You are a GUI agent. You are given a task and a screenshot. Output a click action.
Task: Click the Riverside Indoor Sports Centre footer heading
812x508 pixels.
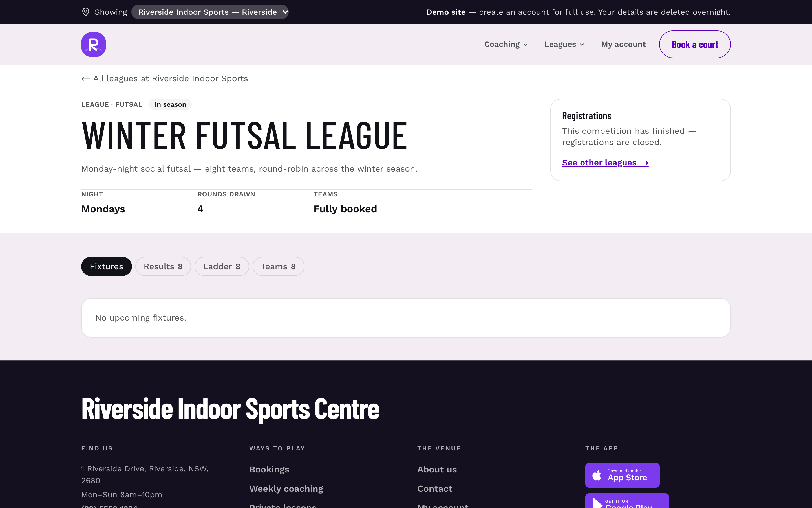230,409
